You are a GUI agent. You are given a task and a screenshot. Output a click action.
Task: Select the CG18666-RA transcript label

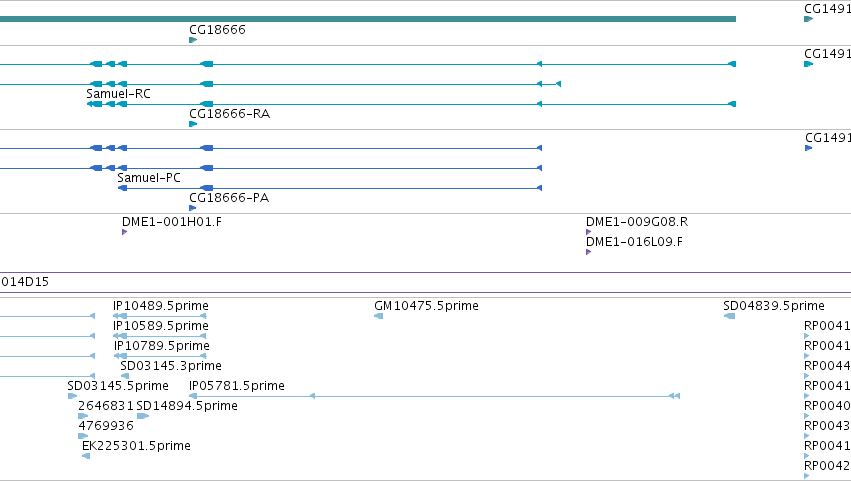point(229,113)
